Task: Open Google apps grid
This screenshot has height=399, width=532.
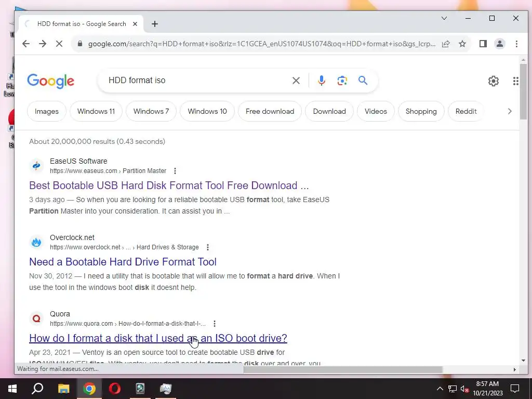Action: click(516, 81)
